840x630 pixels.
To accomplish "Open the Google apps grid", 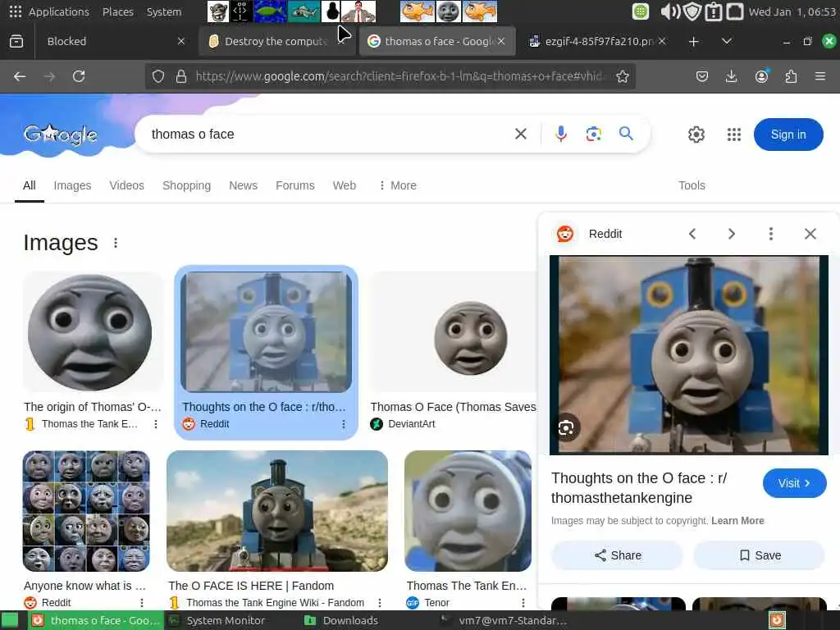I will pyautogui.click(x=734, y=135).
